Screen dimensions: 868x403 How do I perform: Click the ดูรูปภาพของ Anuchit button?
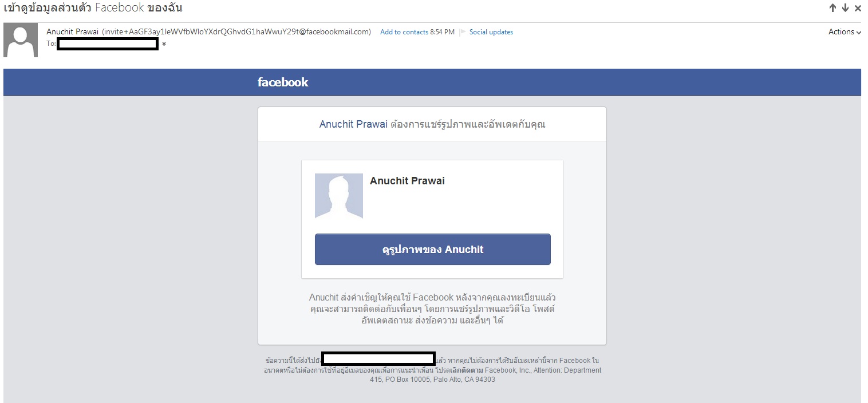433,250
